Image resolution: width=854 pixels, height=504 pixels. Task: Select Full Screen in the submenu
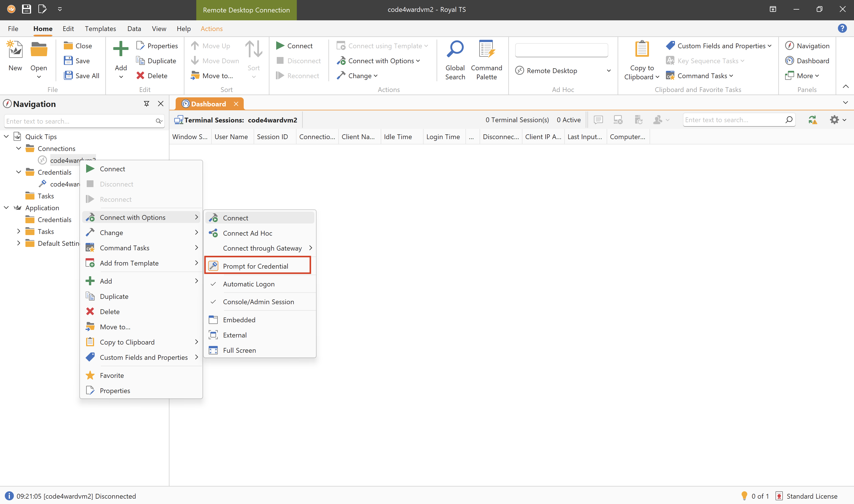tap(239, 350)
